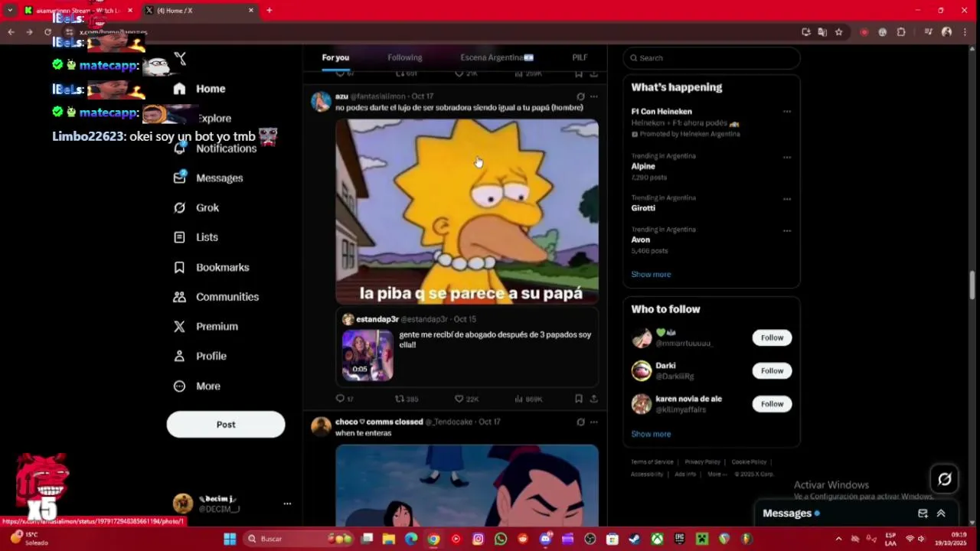This screenshot has height=551, width=980.
Task: Click the X search field
Action: click(x=711, y=58)
